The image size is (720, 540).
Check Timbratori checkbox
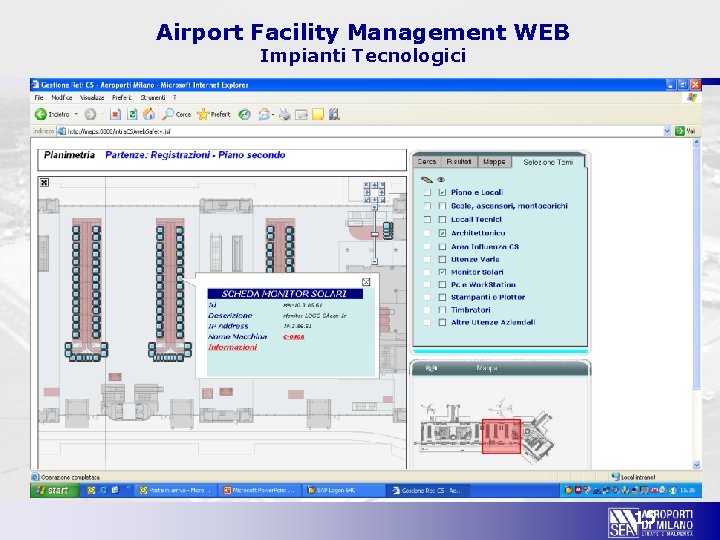[442, 310]
